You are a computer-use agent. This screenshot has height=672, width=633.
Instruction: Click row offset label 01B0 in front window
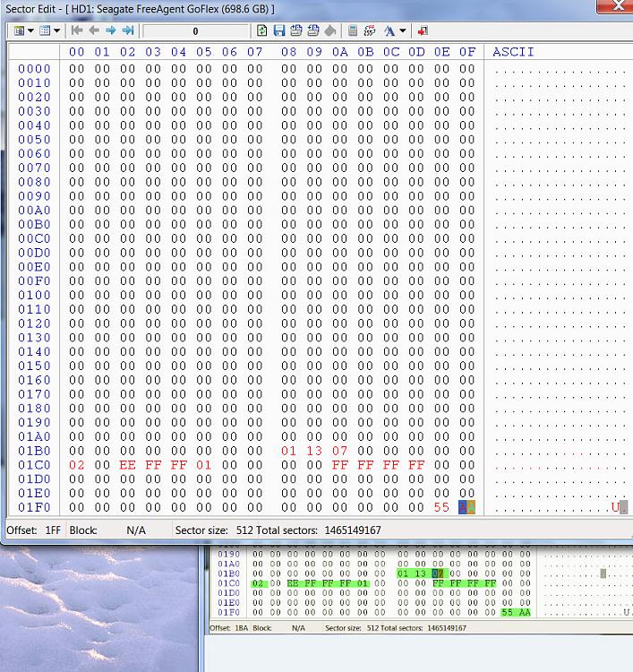pos(34,451)
